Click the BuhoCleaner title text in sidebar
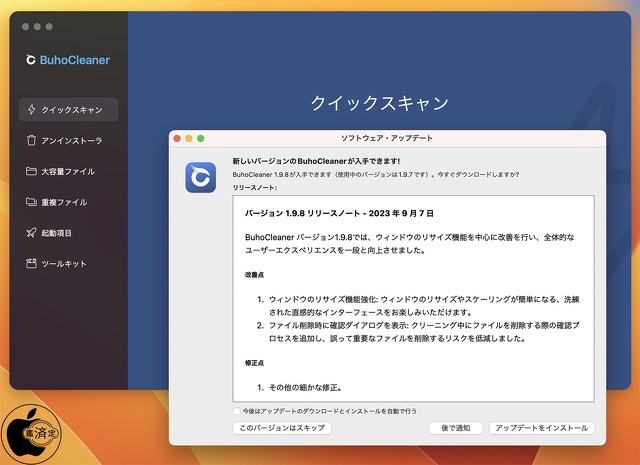 (75, 60)
